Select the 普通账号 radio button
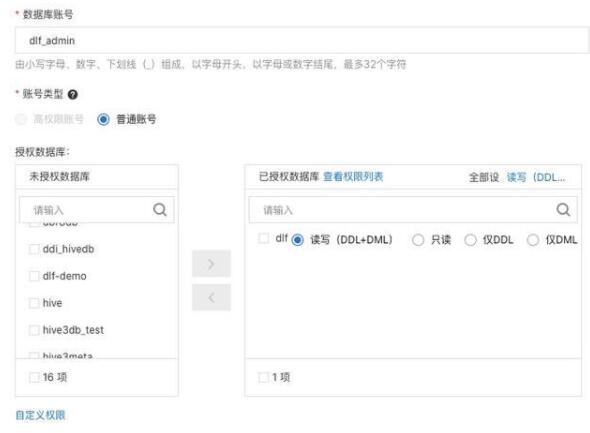590x433 pixels. click(103, 120)
